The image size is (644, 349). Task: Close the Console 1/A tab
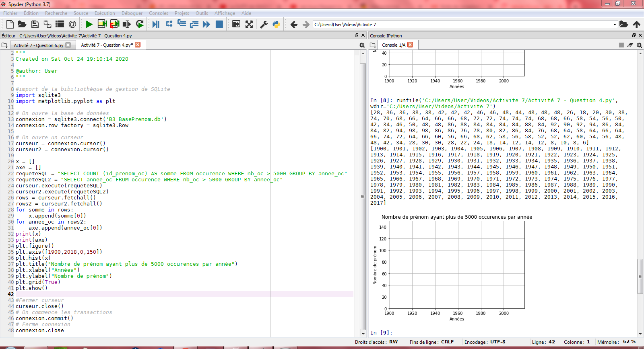point(410,45)
